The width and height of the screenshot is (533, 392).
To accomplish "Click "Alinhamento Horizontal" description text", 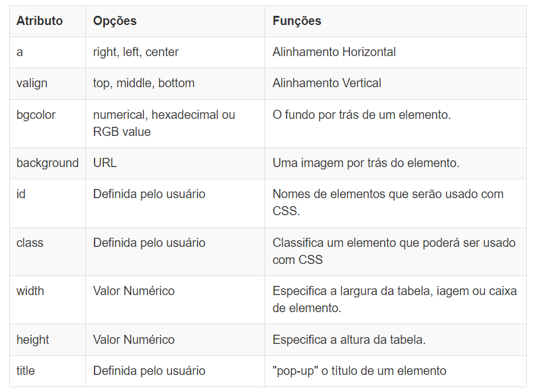I will 334,52.
